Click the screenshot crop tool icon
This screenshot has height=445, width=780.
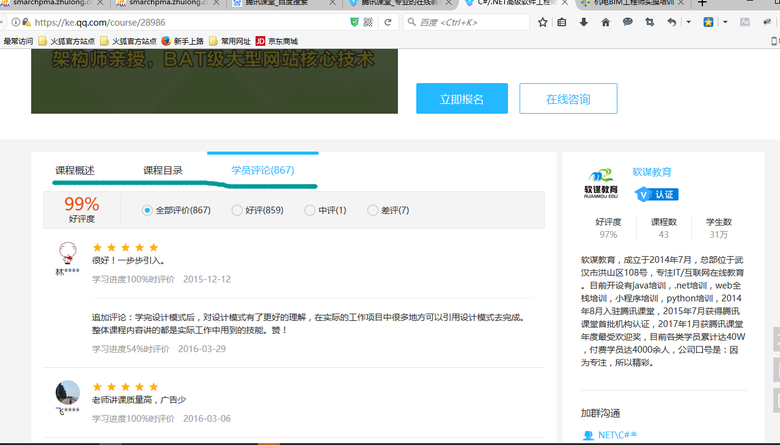coord(649,22)
